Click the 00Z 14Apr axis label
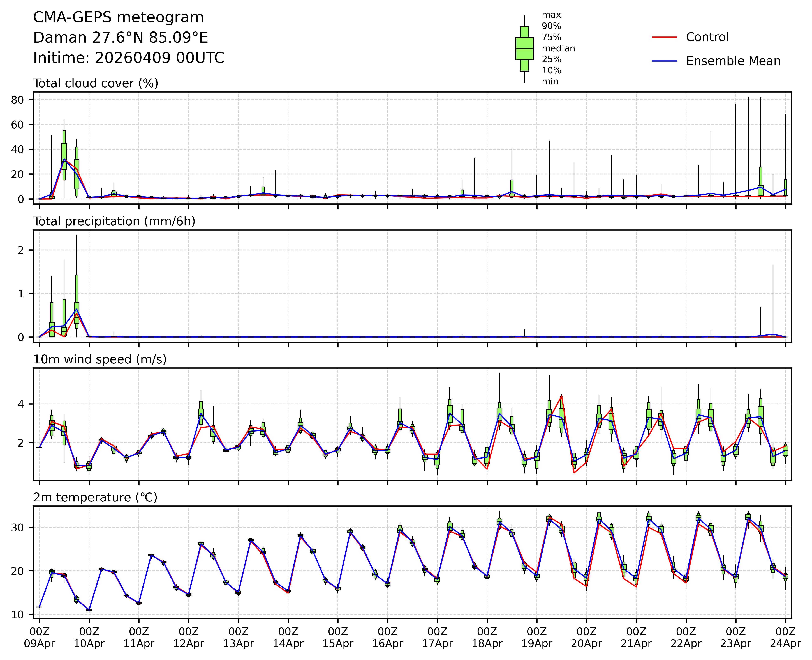Screen dimensions: 812x660 tap(288, 638)
